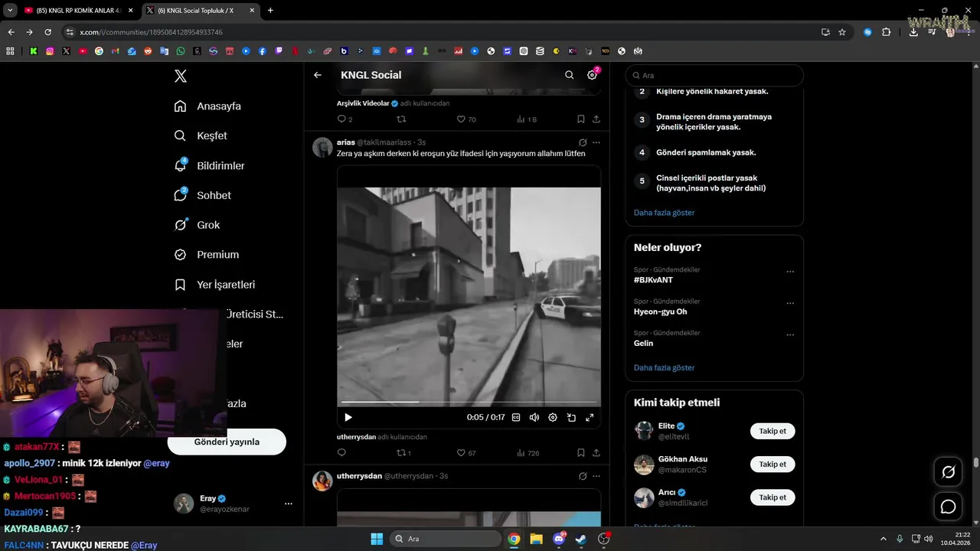Bookmark the Arşivlik Videolar post
This screenshot has height=551, width=980.
(581, 119)
